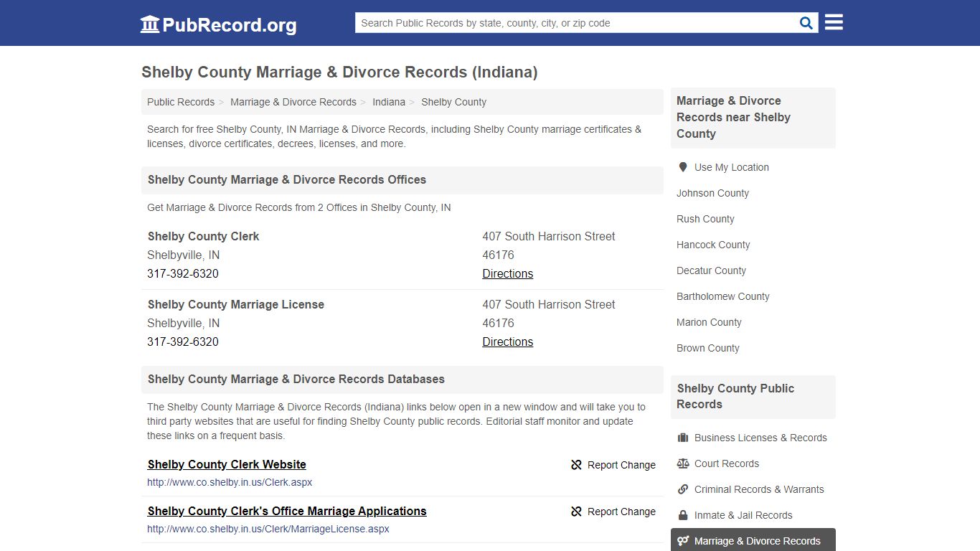980x551 pixels.
Task: Click Report Change icon for Marriage Applications
Action: click(x=576, y=512)
